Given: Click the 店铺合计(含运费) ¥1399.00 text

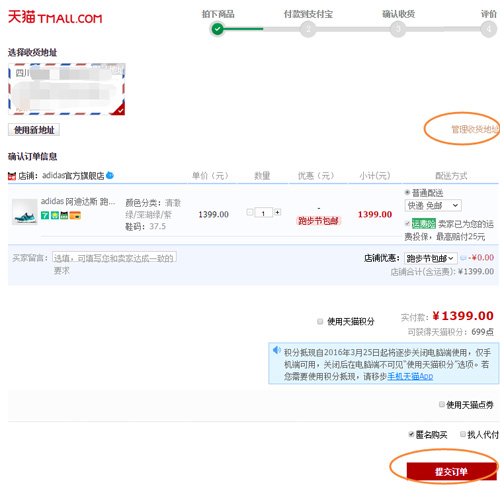Looking at the screenshot, I should [x=442, y=272].
